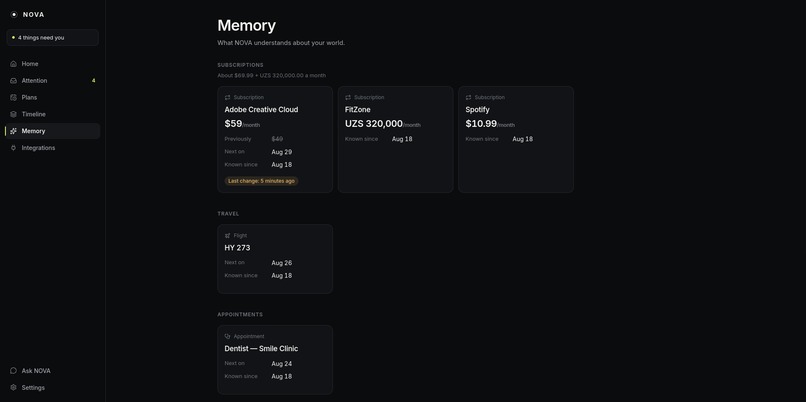Screen dimensions: 806x402
Task: Click the 'Previously' label on Adobe card
Action: point(238,139)
